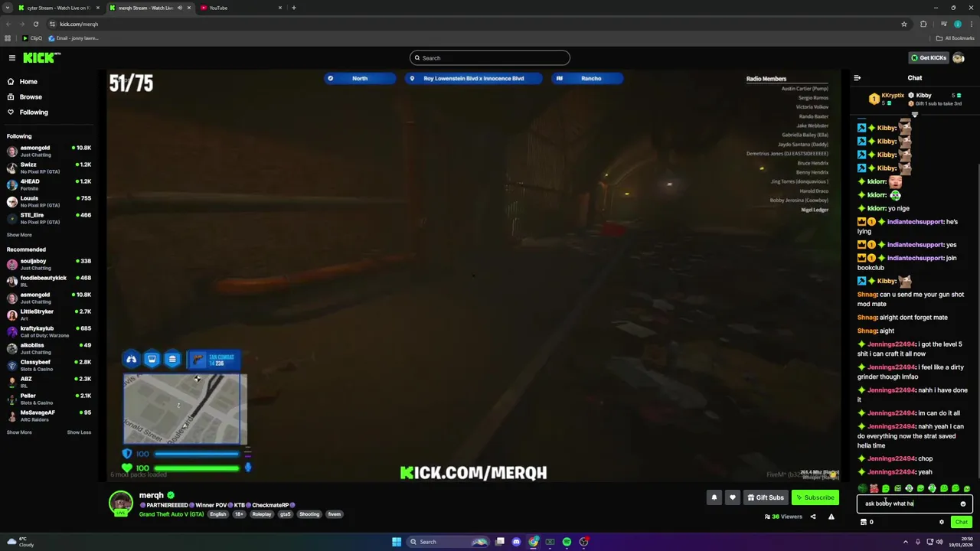Screen dimensions: 980x551
Task: Click the Windows taskbar search box
Action: coord(447,542)
